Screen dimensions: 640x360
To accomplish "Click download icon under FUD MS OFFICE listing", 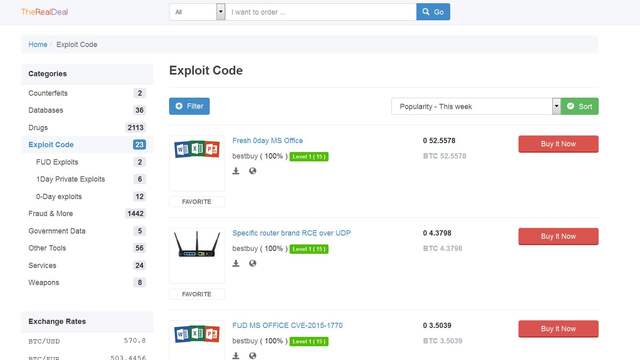I will [x=236, y=356].
